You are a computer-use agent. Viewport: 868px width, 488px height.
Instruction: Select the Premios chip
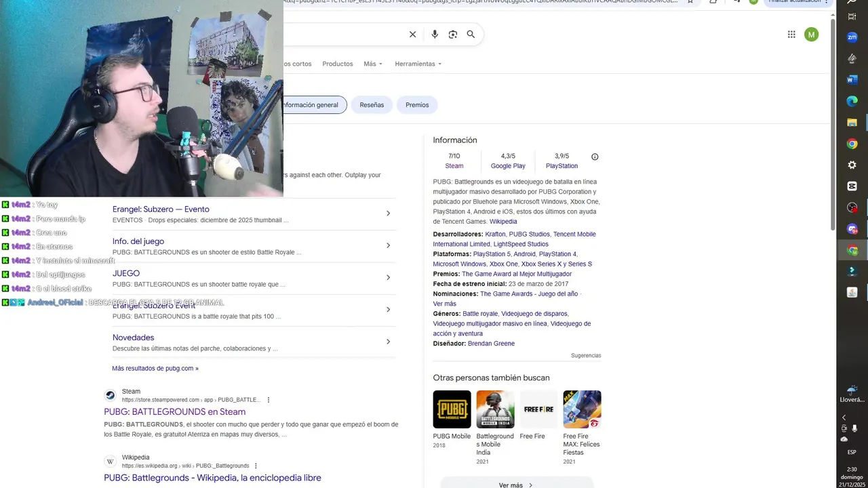[417, 105]
